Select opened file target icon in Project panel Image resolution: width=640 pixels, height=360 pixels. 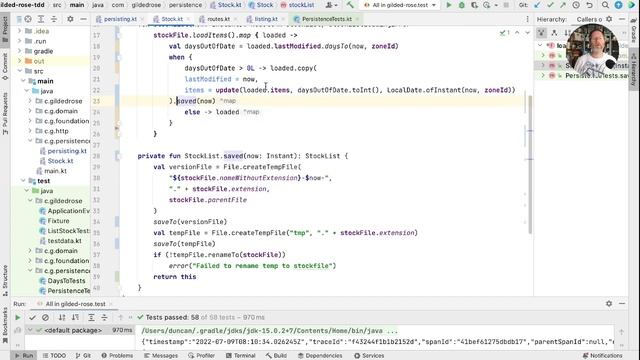point(28,19)
